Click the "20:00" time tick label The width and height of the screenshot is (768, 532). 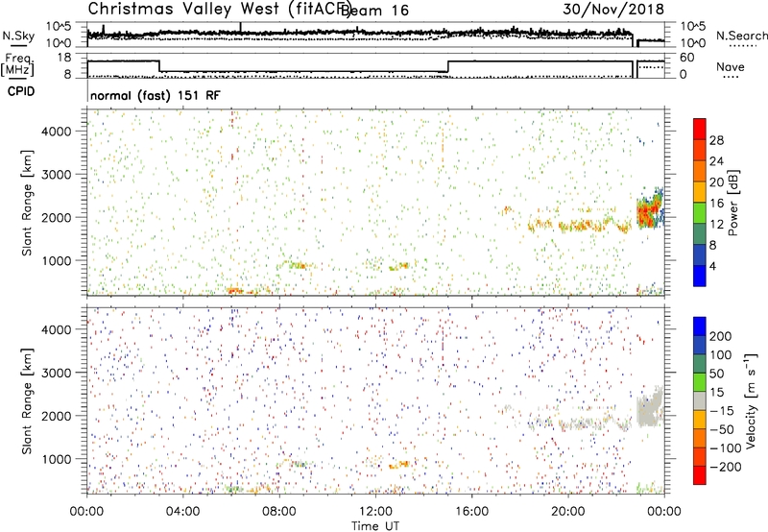pyautogui.click(x=568, y=512)
